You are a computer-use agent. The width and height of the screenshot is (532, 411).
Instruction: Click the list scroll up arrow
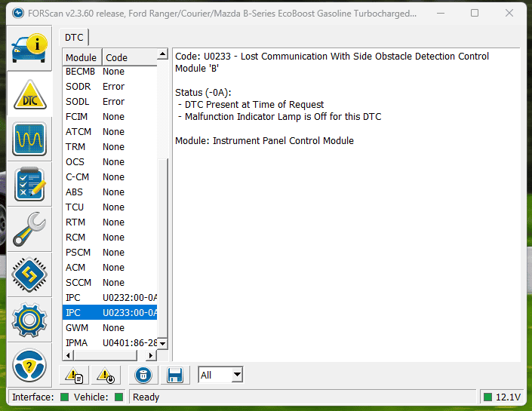[x=162, y=54]
